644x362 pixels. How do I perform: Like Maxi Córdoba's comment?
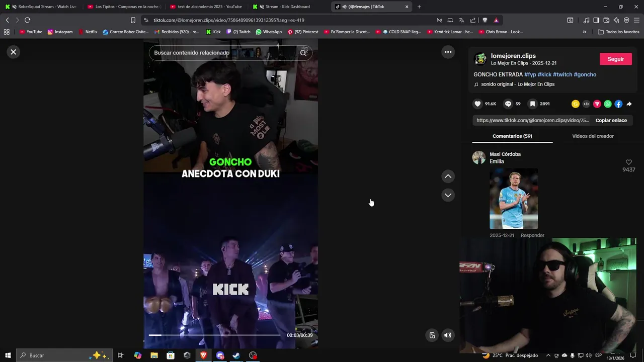628,162
